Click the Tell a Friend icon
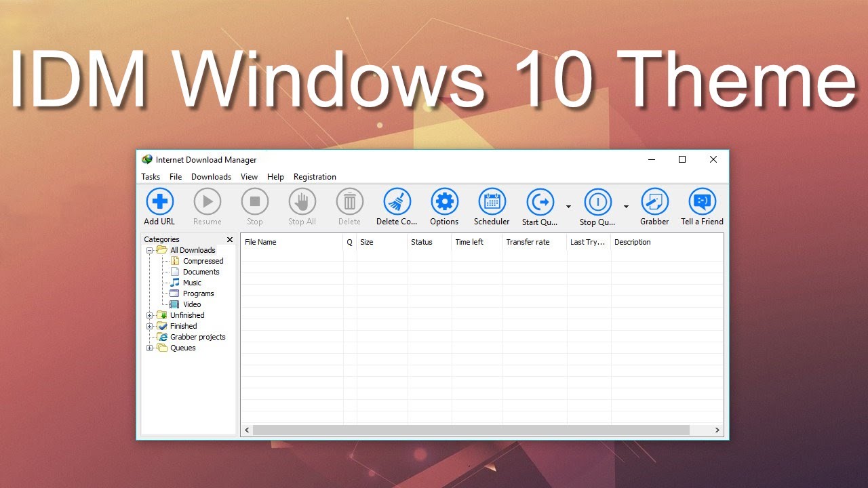The width and height of the screenshot is (868, 488). [x=703, y=201]
